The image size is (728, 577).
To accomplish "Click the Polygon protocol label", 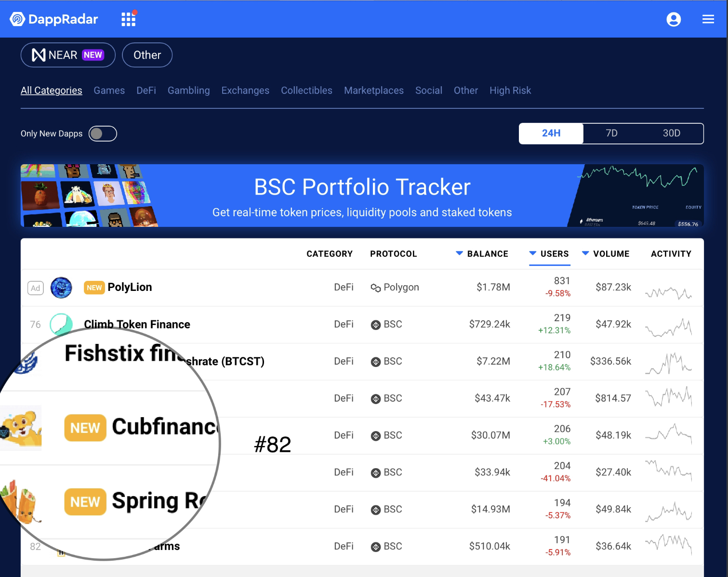I will point(401,288).
